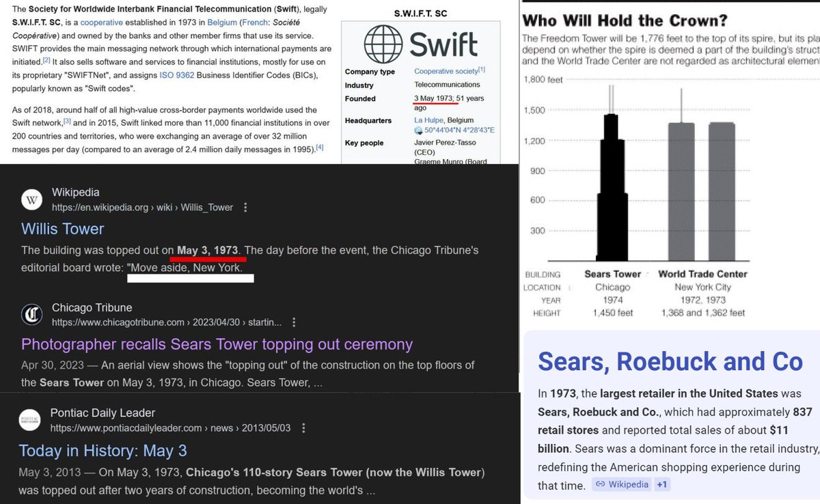820x504 pixels.
Task: Click the '1972, 1973' year value
Action: 703,300
